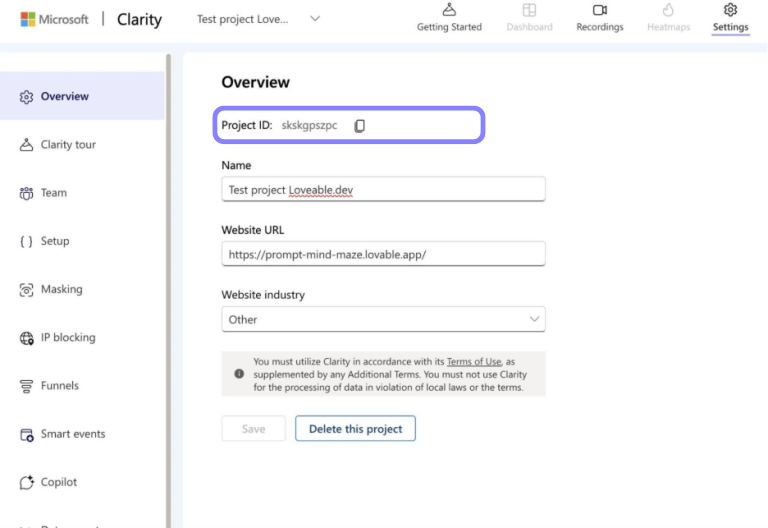
Task: Open the Website industry dropdown
Action: point(383,319)
